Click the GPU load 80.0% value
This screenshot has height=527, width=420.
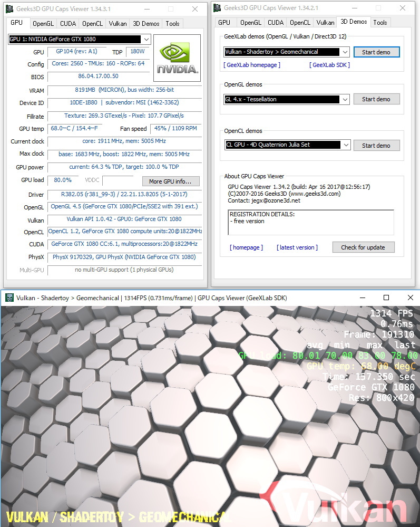63,180
